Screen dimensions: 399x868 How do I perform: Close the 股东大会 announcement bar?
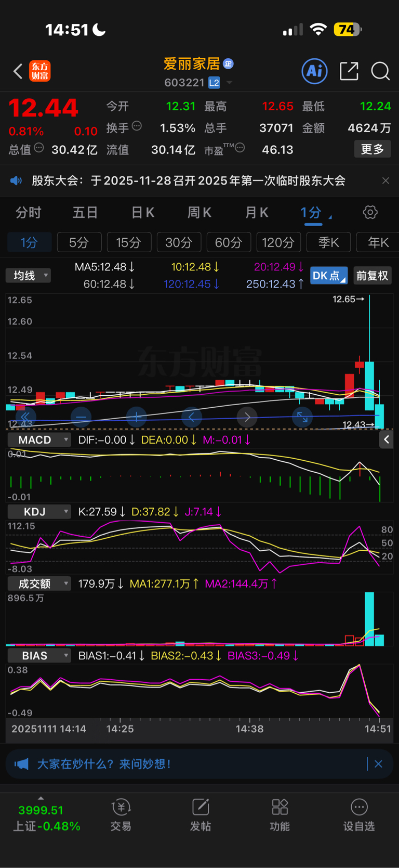385,180
